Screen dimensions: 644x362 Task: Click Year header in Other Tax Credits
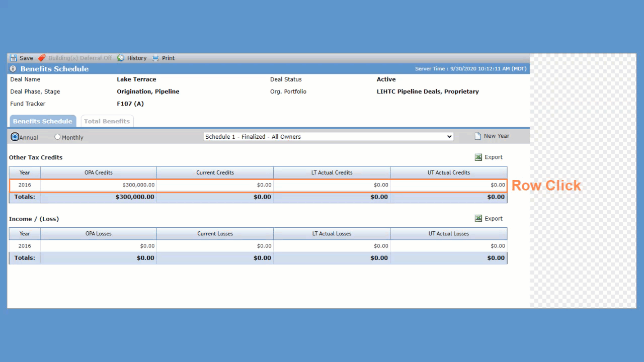(x=25, y=172)
